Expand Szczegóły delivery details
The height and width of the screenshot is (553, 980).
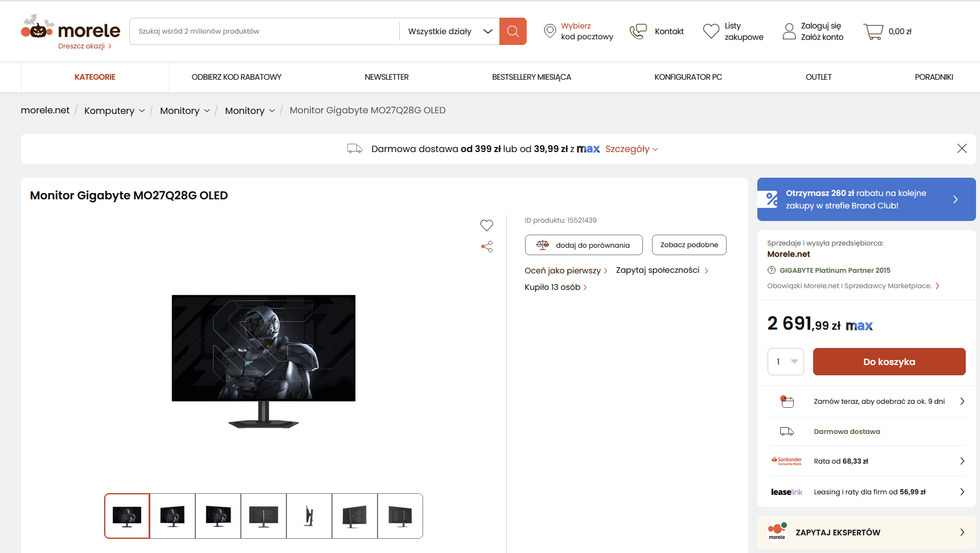point(632,149)
